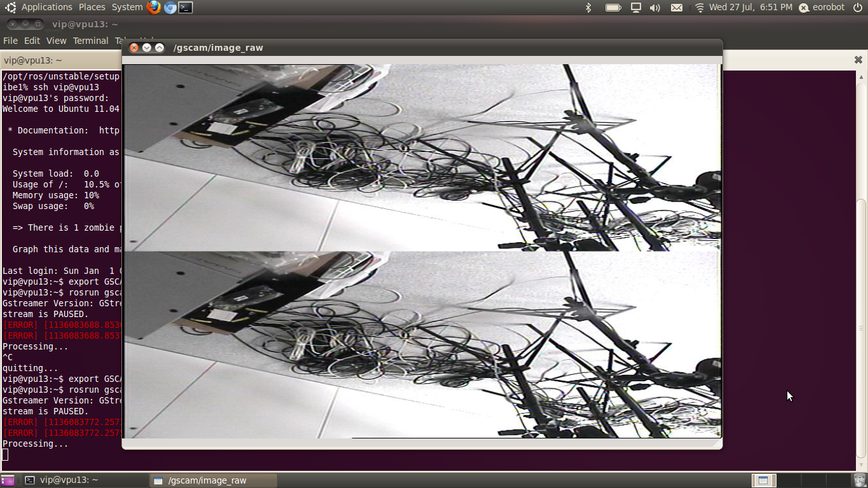Toggle roll-up on the image_raw window titlebar

(158, 47)
